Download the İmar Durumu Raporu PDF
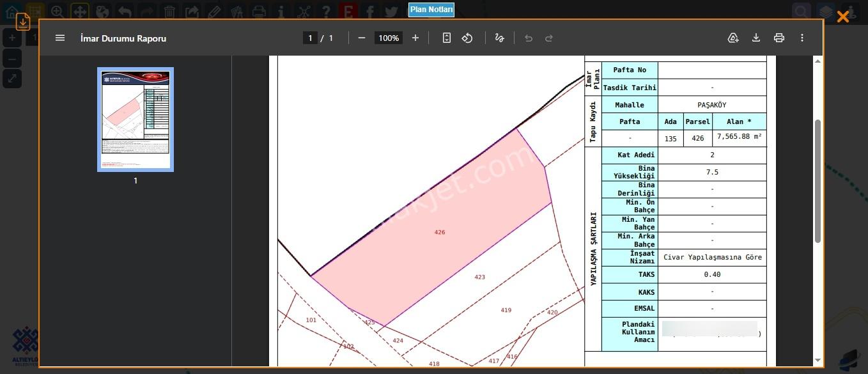The width and height of the screenshot is (868, 374). coord(756,38)
